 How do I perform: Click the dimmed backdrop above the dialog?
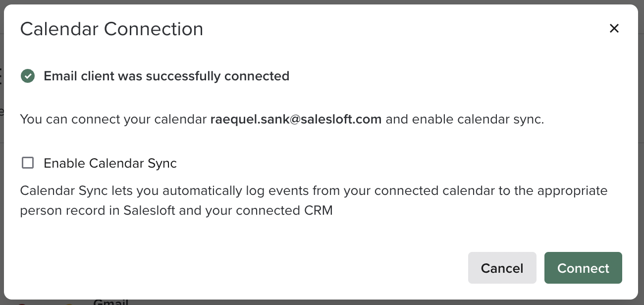(322, 2)
